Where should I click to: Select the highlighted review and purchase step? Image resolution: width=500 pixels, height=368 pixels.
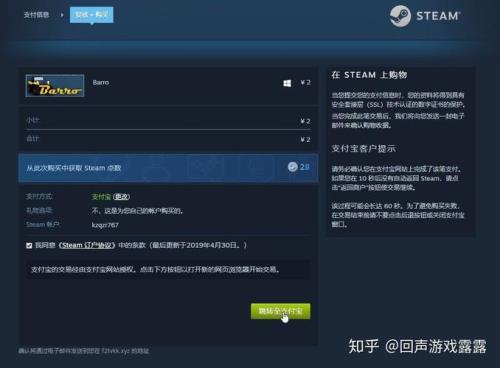92,15
